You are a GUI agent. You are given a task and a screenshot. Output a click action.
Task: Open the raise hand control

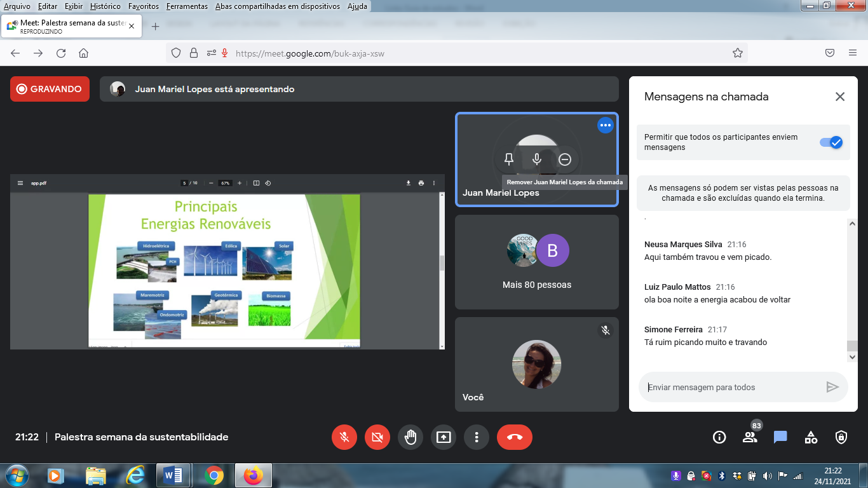(410, 437)
